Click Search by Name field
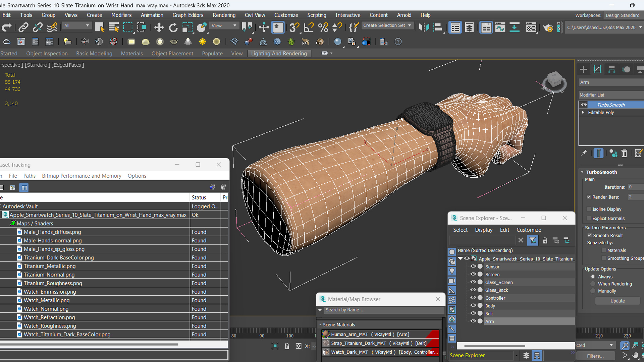 click(x=384, y=310)
